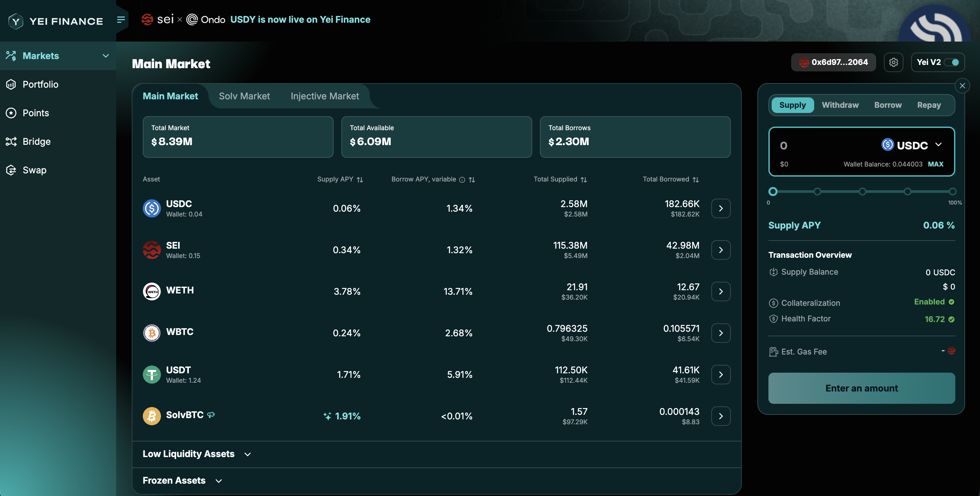Select the Repay tab
The height and width of the screenshot is (496, 980).
[x=929, y=105]
